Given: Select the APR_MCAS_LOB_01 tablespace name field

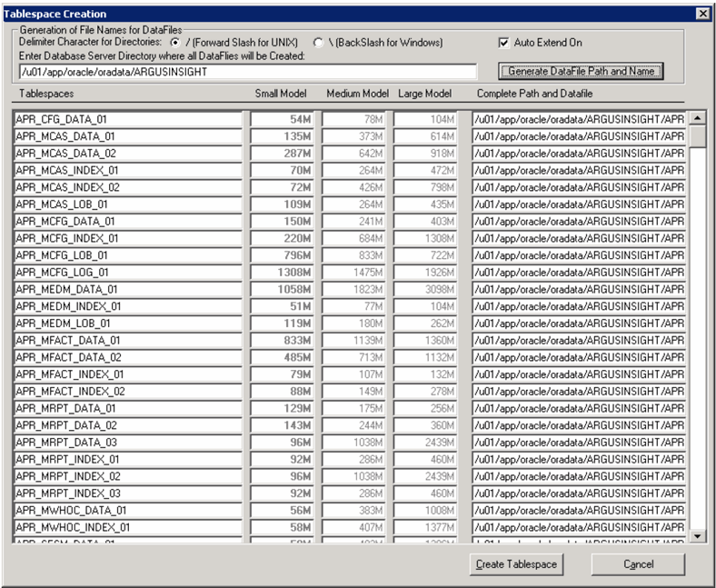Looking at the screenshot, I should [128, 204].
